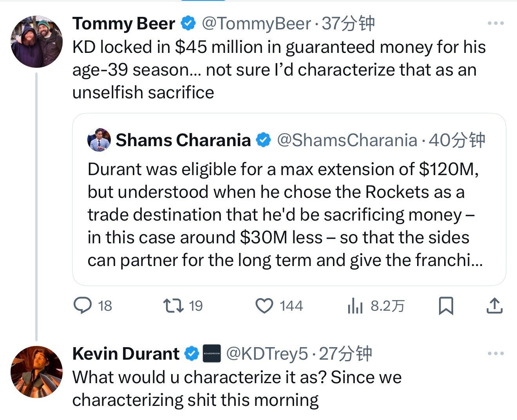Screen dimensions: 517x420
Task: Open Shams Charania's small avatar
Action: point(99,139)
